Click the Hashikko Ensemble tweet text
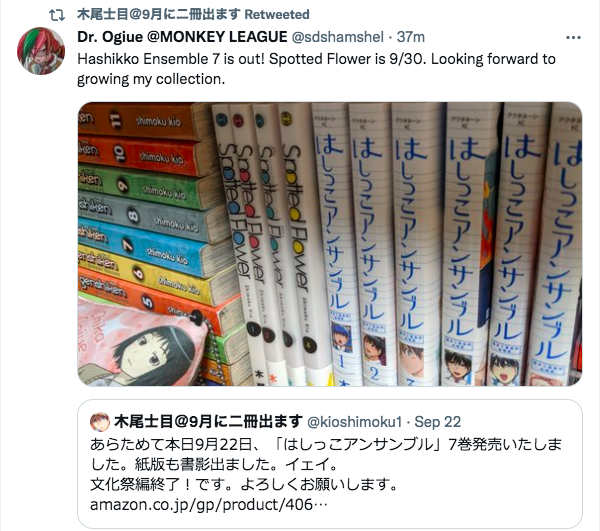Image resolution: width=600 pixels, height=531 pixels. (x=316, y=69)
